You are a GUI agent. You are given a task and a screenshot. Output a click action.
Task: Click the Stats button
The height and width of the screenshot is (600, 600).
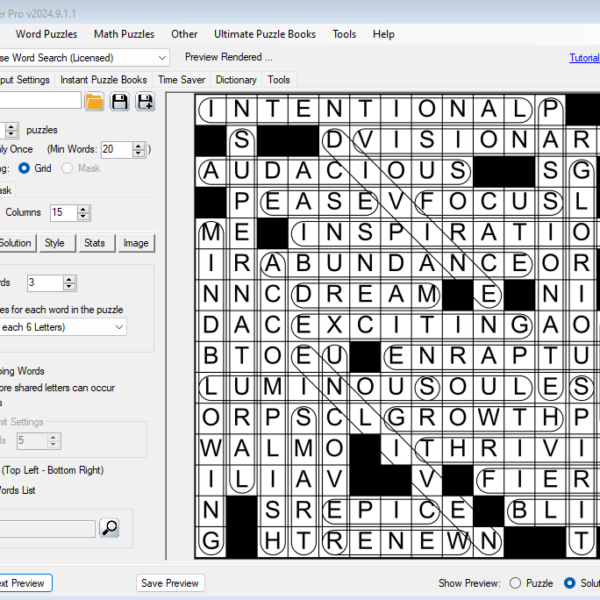(94, 243)
